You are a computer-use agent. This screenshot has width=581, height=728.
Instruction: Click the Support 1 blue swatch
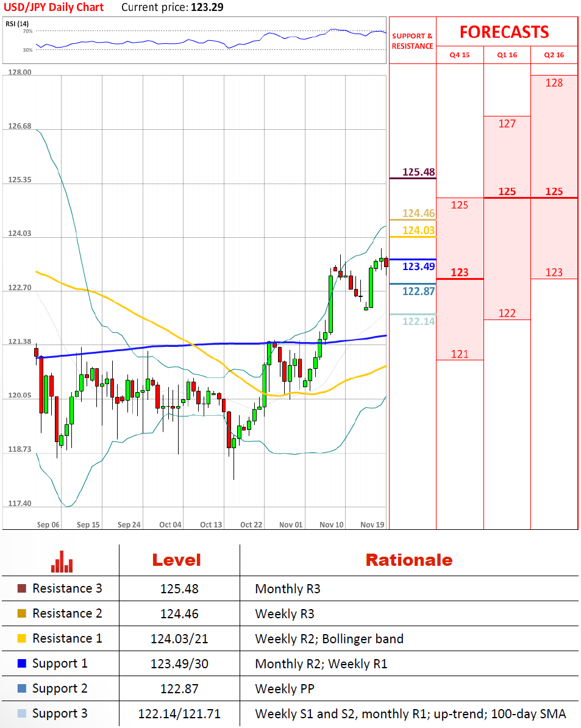pyautogui.click(x=22, y=663)
